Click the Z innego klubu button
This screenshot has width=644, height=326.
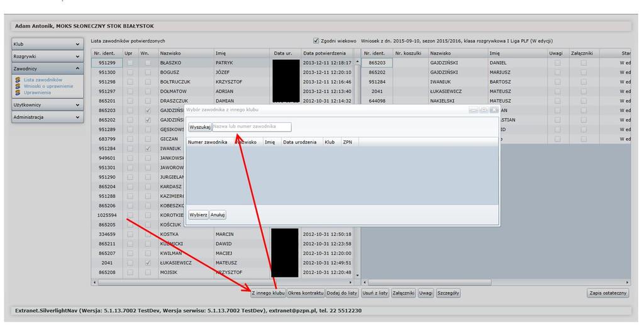[x=268, y=293]
